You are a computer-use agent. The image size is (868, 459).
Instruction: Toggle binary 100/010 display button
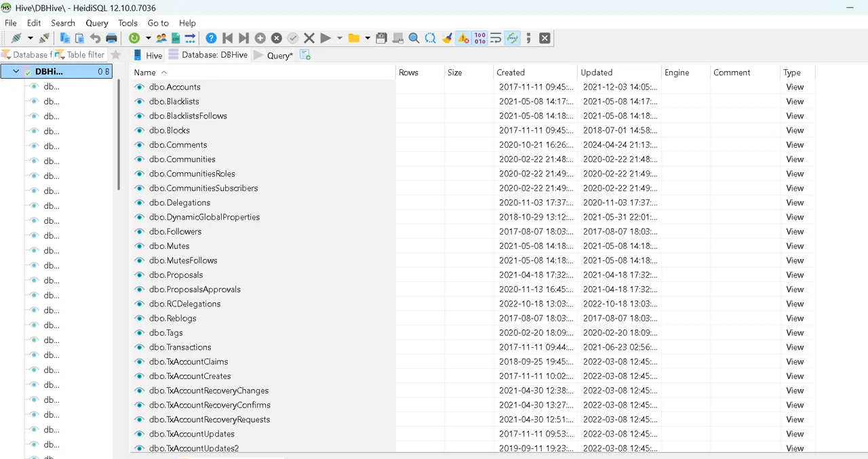pos(480,38)
